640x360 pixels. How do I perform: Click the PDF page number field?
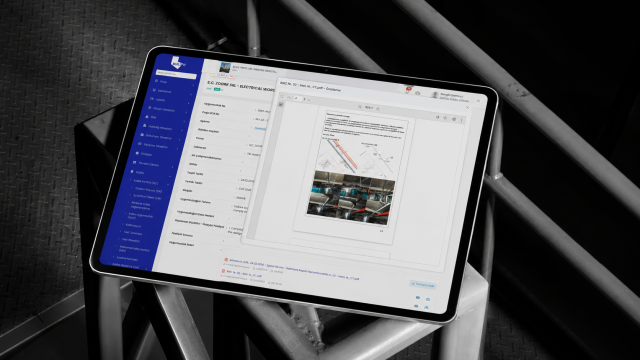click(297, 98)
